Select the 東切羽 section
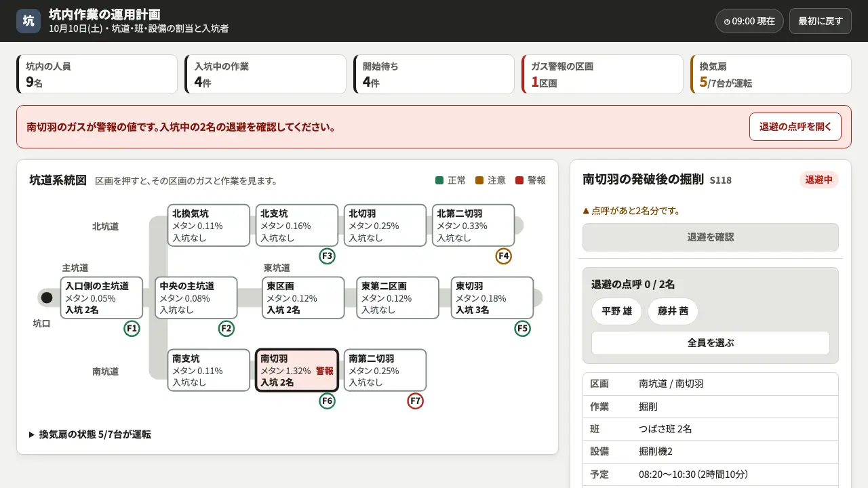 (x=492, y=298)
